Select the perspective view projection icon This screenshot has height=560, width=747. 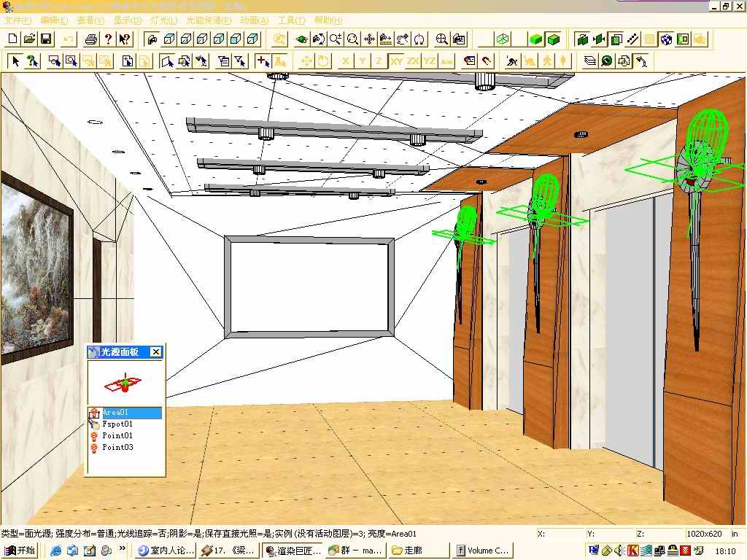pyautogui.click(x=152, y=39)
